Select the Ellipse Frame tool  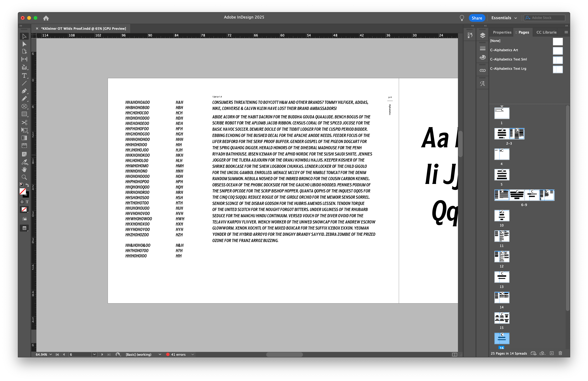point(24,106)
